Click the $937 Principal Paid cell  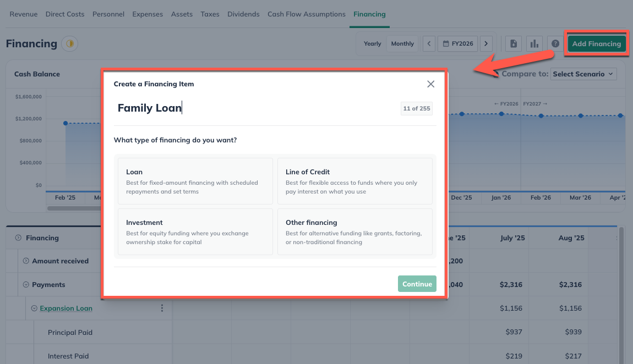pos(514,332)
